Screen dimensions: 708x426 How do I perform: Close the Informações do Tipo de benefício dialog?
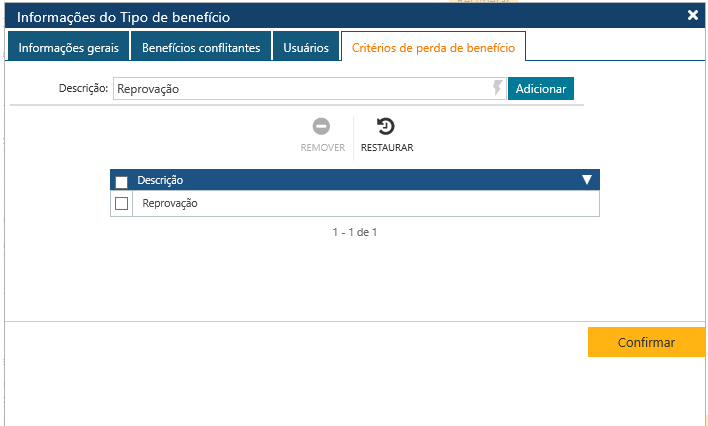coord(692,15)
